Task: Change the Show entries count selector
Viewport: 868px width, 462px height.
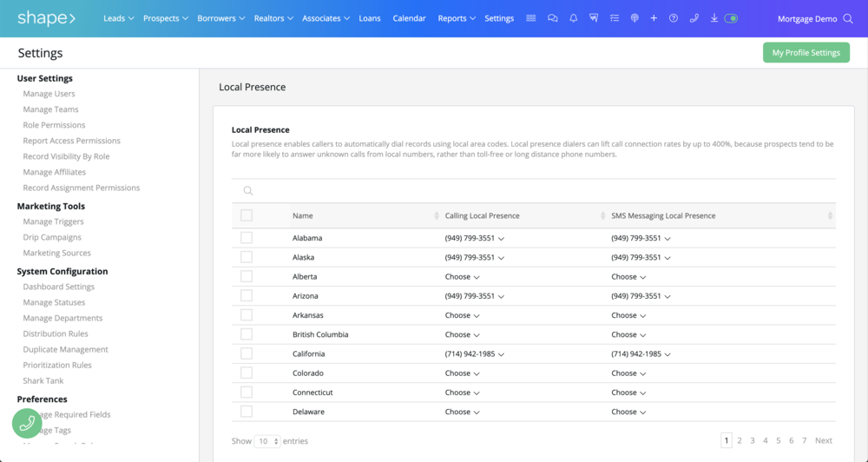Action: (267, 441)
